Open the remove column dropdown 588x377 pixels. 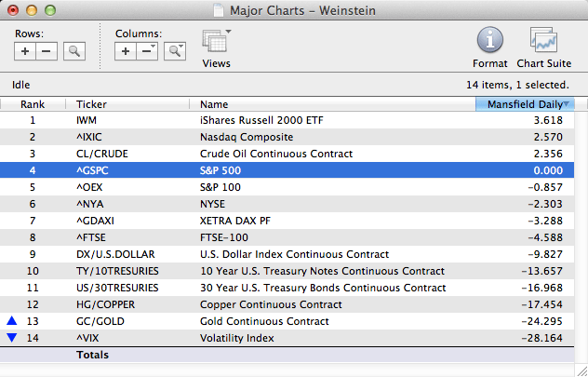point(148,51)
